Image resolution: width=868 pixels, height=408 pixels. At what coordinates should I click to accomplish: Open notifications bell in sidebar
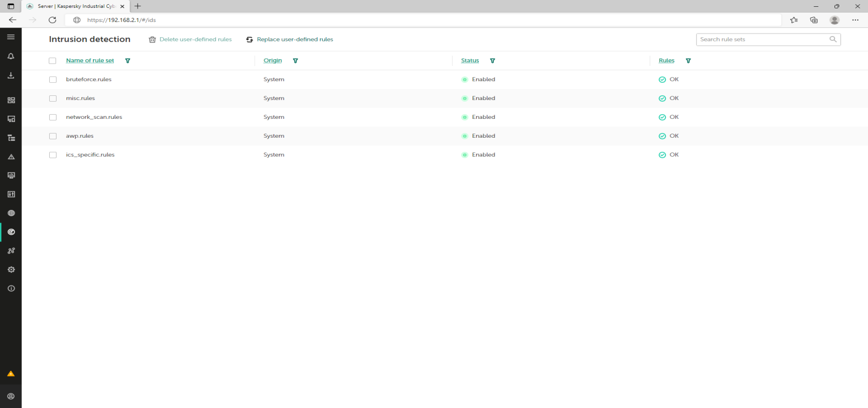pyautogui.click(x=10, y=56)
